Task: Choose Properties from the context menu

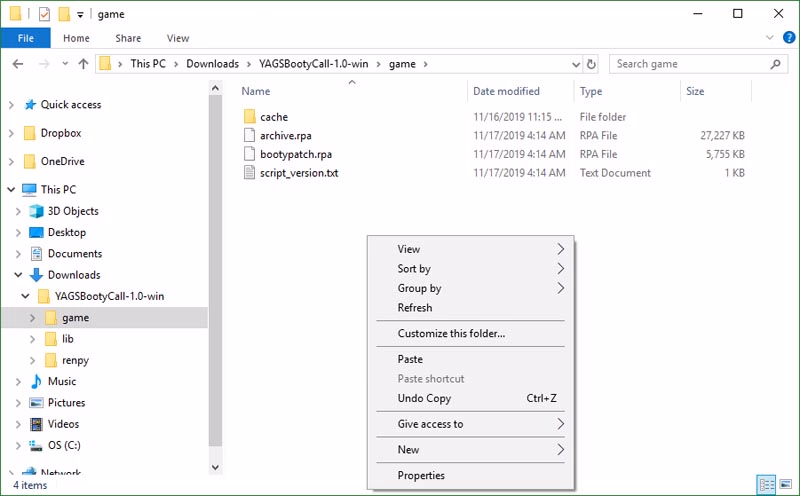Action: 421,475
